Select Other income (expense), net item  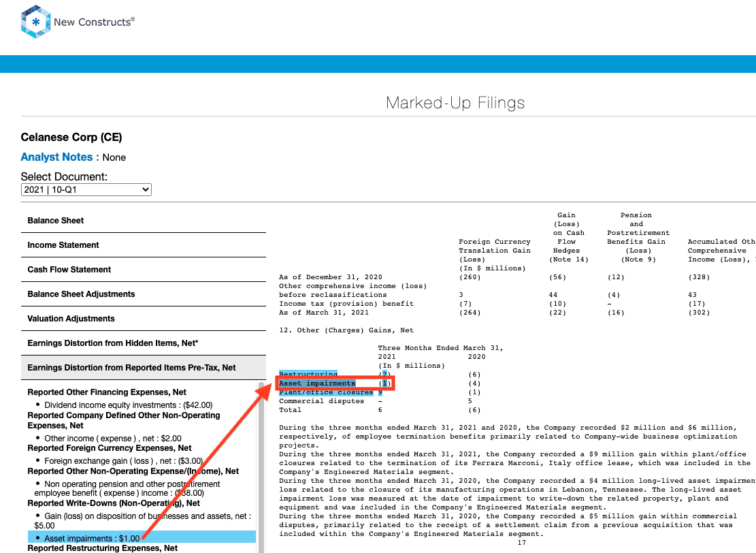(113, 438)
